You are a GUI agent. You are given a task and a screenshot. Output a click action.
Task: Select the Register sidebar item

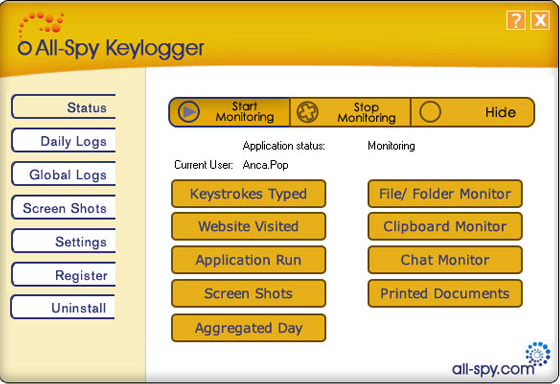point(64,275)
